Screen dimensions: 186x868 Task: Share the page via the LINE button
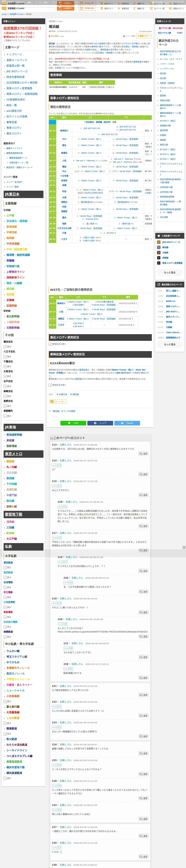(x=73, y=423)
